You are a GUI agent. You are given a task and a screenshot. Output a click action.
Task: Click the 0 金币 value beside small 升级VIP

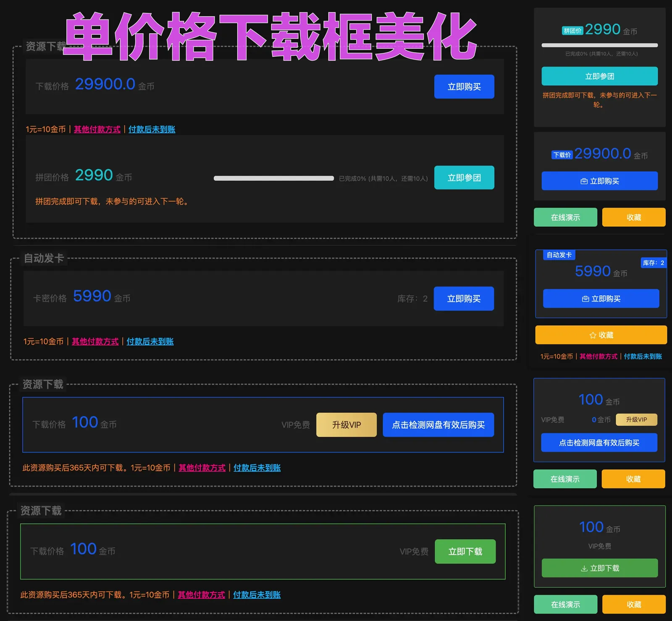click(x=601, y=420)
